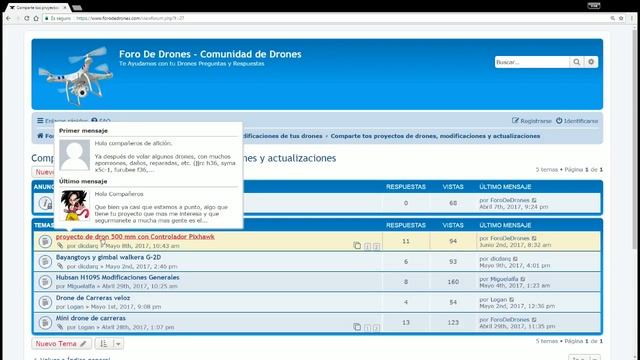Open the jump-to dropdown at bottom right
This screenshot has height=360, width=640.
(x=584, y=358)
